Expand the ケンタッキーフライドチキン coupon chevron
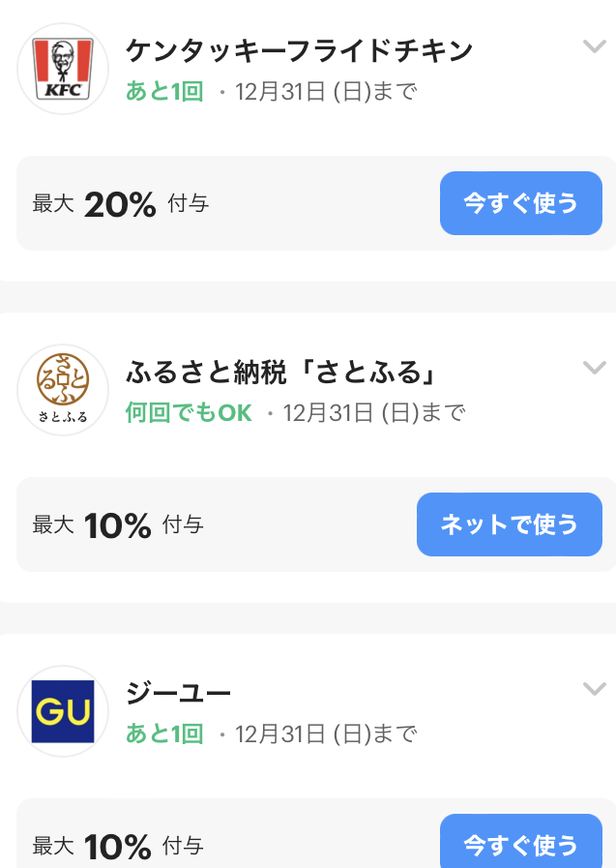Image resolution: width=616 pixels, height=868 pixels. tap(595, 46)
